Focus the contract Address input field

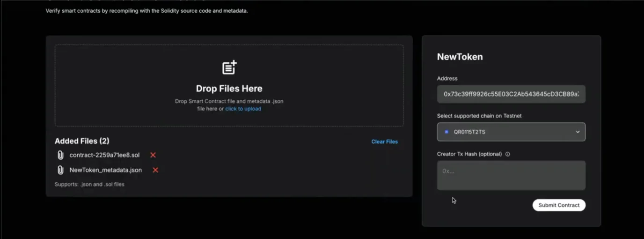[511, 94]
